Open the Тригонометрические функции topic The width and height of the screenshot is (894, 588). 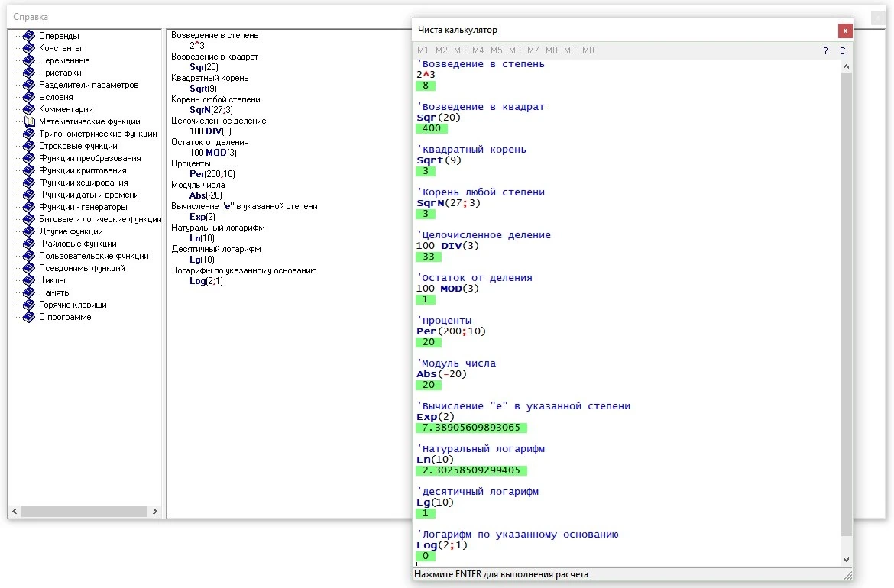pyautogui.click(x=98, y=134)
